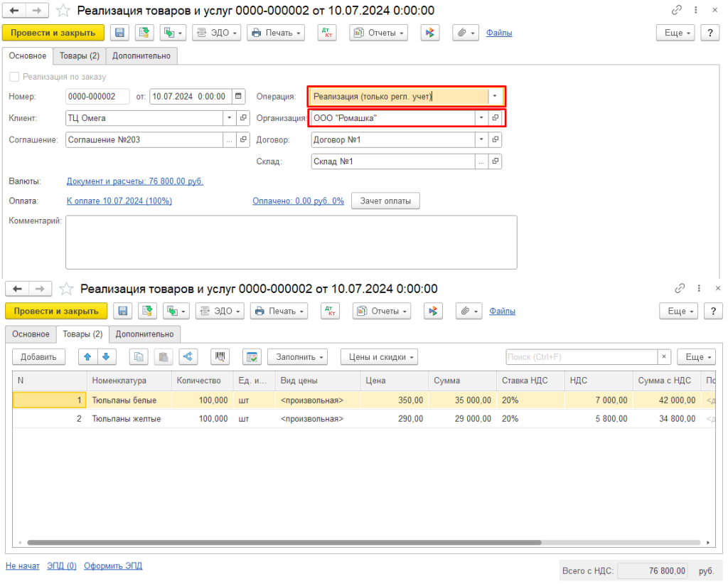728x584 pixels.
Task: Click the move row down arrow
Action: coord(105,357)
